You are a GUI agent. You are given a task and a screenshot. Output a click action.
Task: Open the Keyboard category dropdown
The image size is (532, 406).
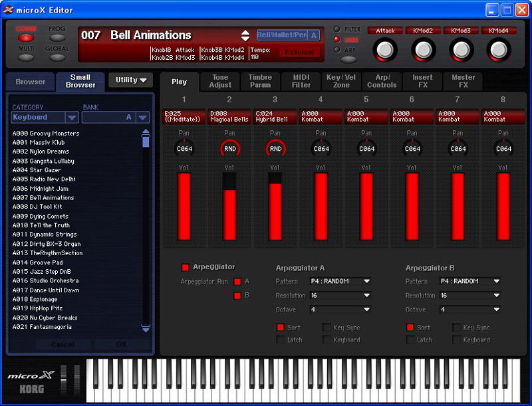[71, 117]
